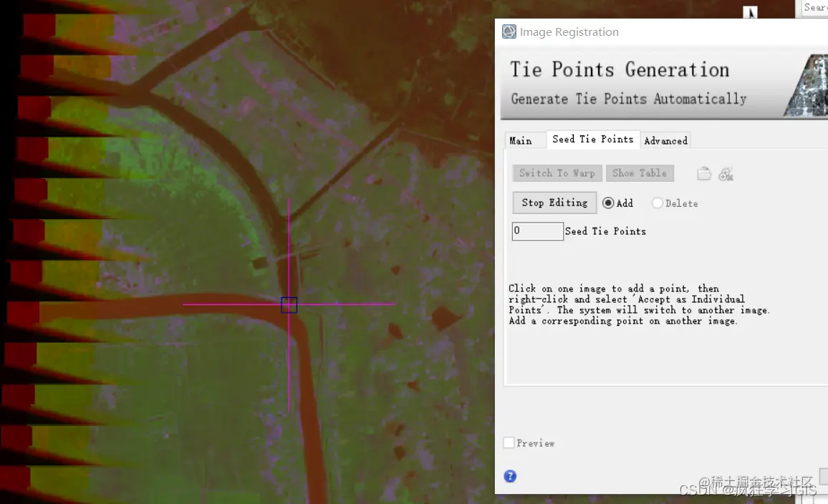Click the Stop Editing button
Screen dimensions: 828x504
(554, 203)
